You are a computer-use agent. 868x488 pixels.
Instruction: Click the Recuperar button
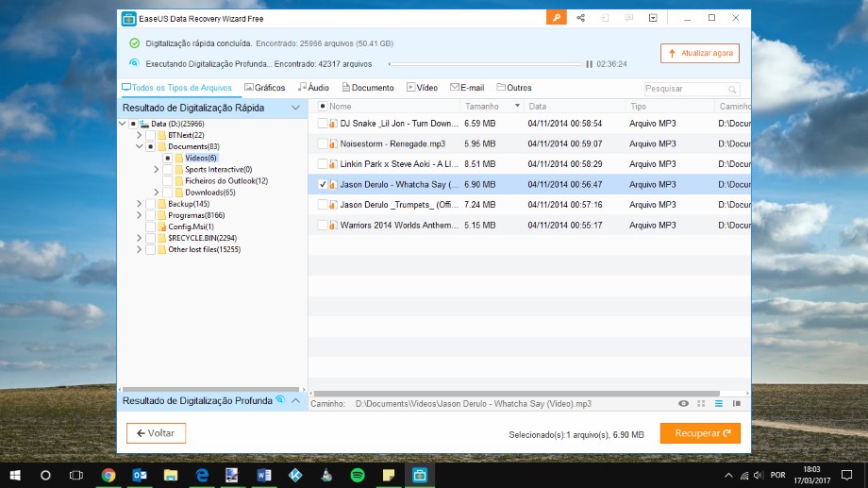coord(700,433)
